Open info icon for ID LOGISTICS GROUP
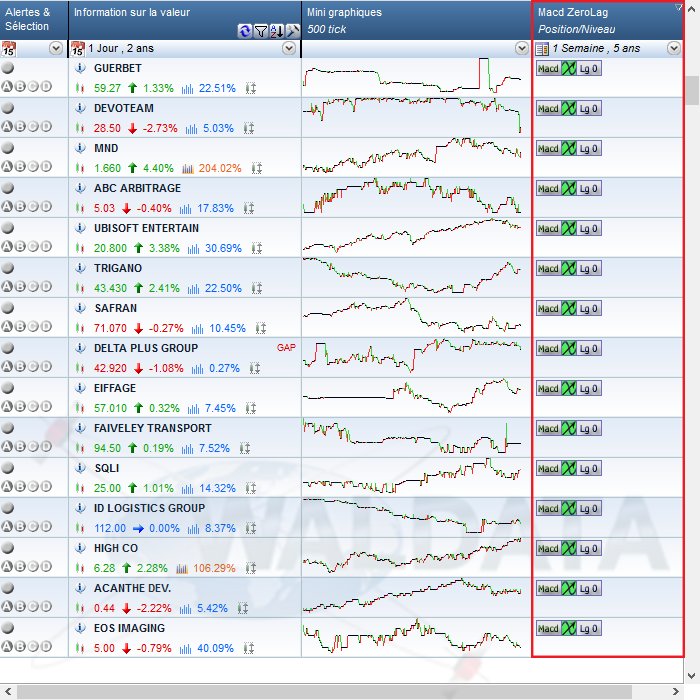This screenshot has width=700, height=700. pyautogui.click(x=80, y=508)
